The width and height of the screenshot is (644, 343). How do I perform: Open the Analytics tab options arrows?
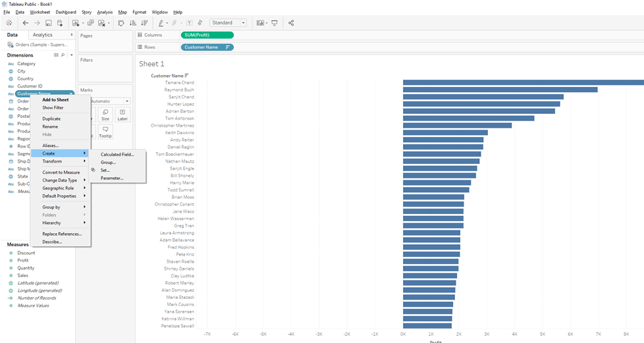[72, 35]
